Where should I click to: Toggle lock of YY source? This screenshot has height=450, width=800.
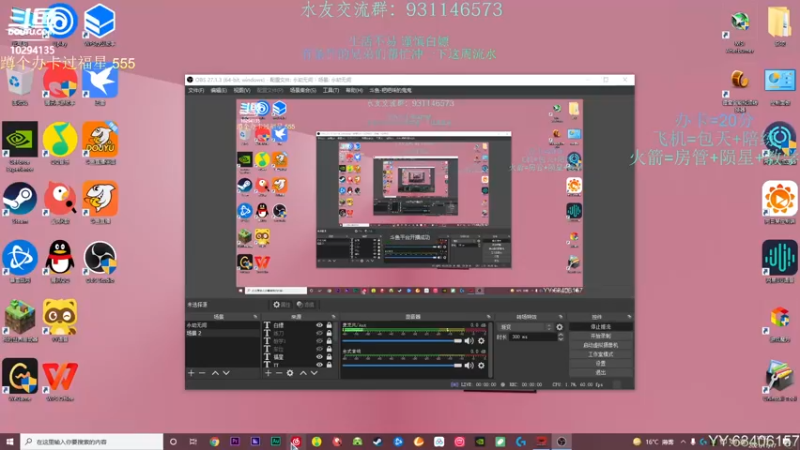329,365
